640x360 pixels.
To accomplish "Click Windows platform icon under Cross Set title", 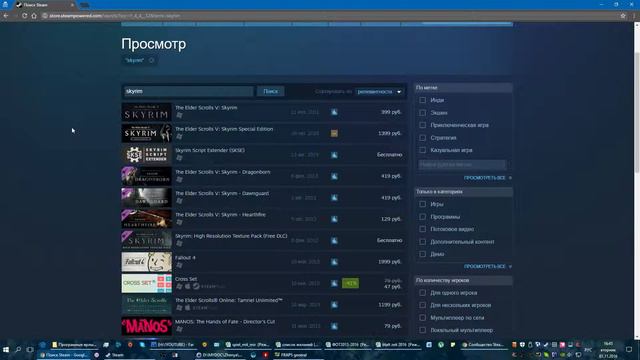I will tap(179, 287).
